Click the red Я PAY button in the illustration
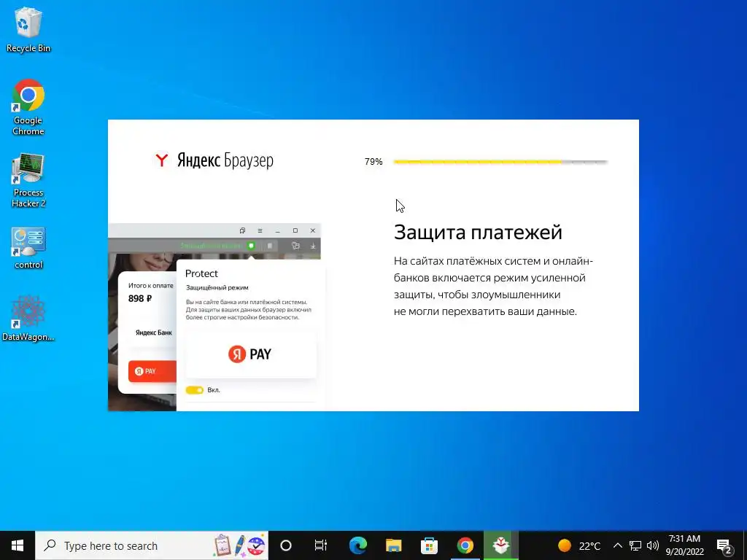 (x=152, y=371)
